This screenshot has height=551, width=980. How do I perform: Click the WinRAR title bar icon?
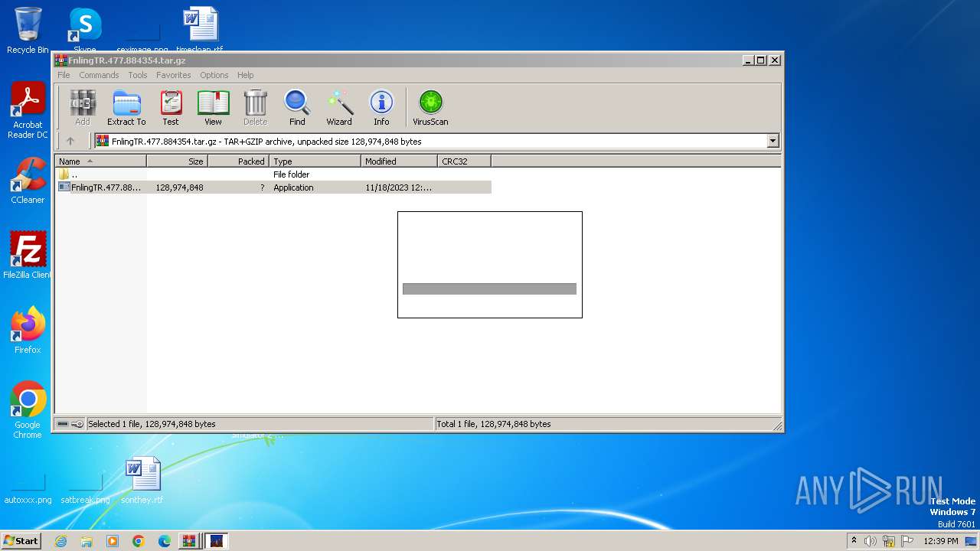pyautogui.click(x=61, y=60)
